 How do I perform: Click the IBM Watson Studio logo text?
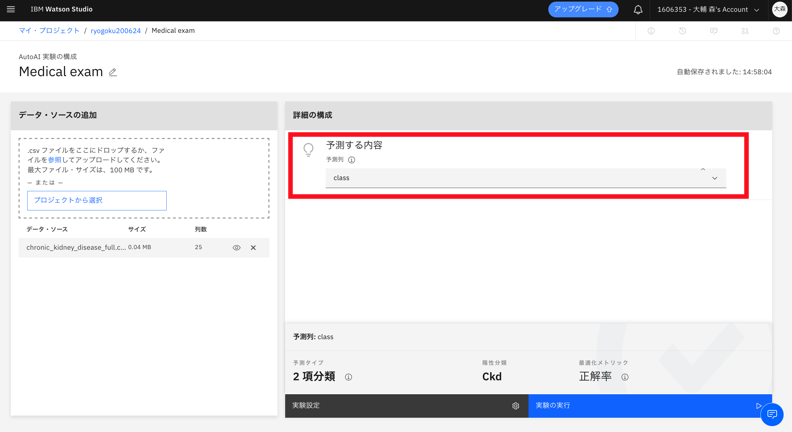pyautogui.click(x=61, y=9)
